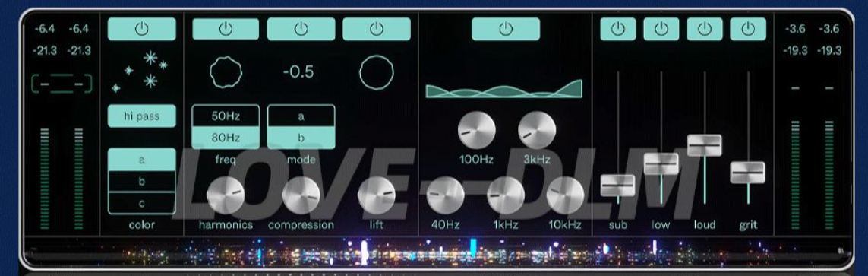Toggle the compression power button
This screenshot has height=276, width=868.
click(x=301, y=29)
